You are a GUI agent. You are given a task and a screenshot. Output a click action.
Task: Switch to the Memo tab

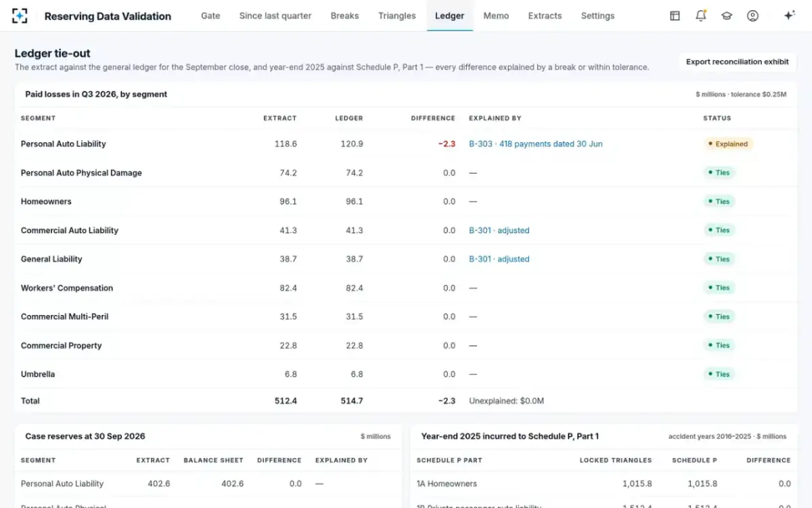click(496, 16)
